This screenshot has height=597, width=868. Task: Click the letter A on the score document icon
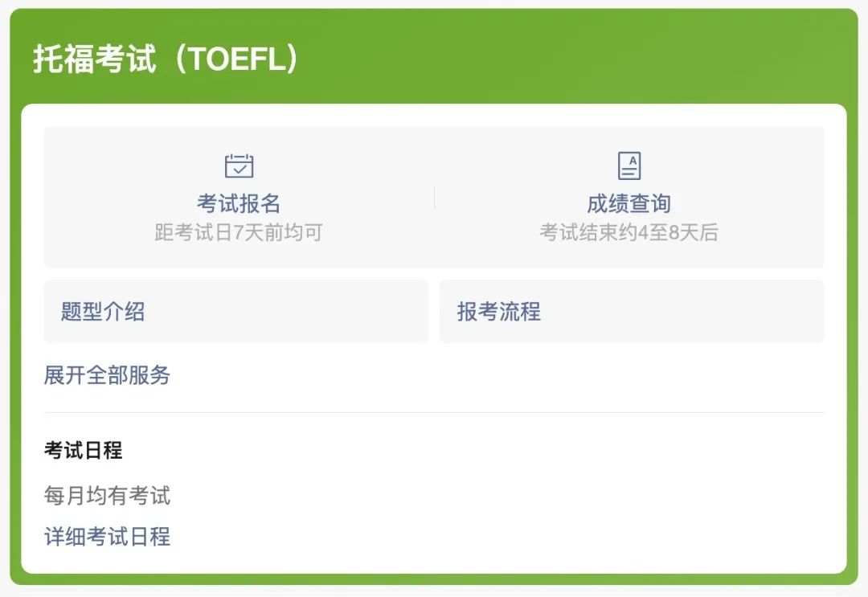click(633, 161)
